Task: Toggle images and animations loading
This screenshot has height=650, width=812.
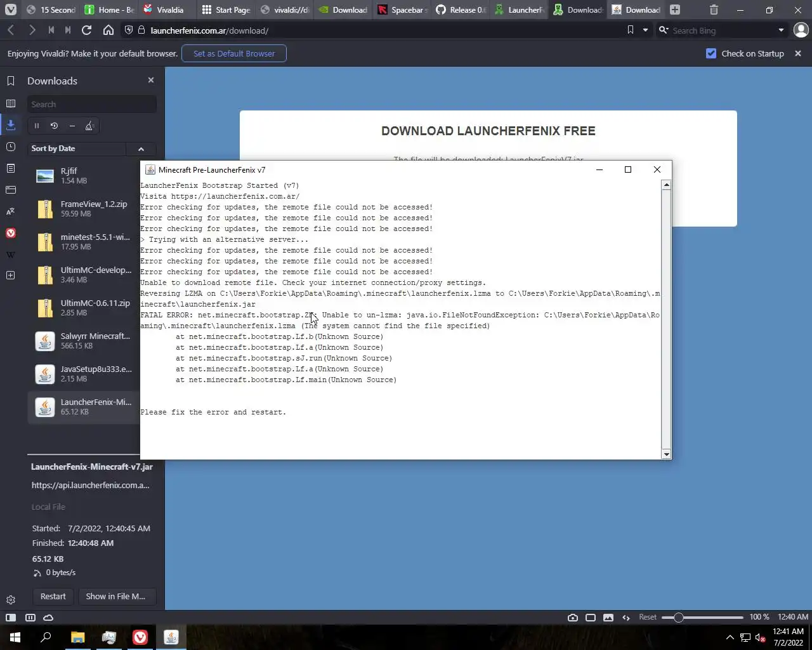Action: pyautogui.click(x=608, y=617)
